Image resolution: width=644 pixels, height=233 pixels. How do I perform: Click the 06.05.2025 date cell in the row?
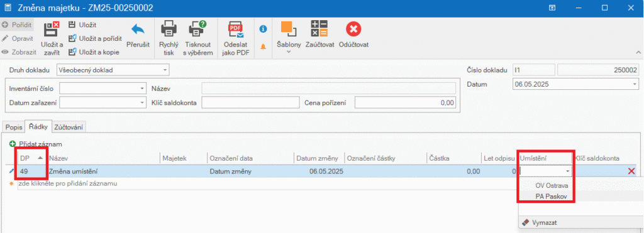point(319,171)
